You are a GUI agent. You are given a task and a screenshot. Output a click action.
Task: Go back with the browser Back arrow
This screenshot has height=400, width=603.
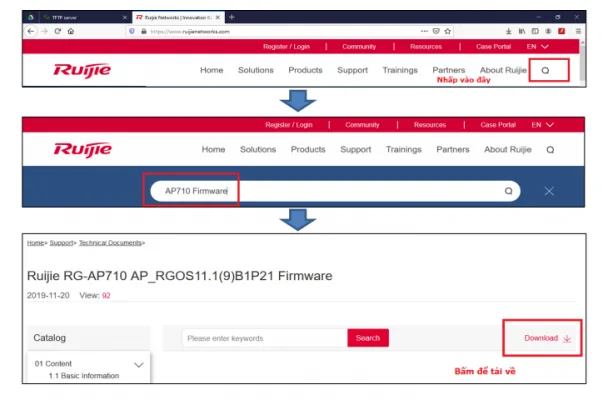point(31,31)
